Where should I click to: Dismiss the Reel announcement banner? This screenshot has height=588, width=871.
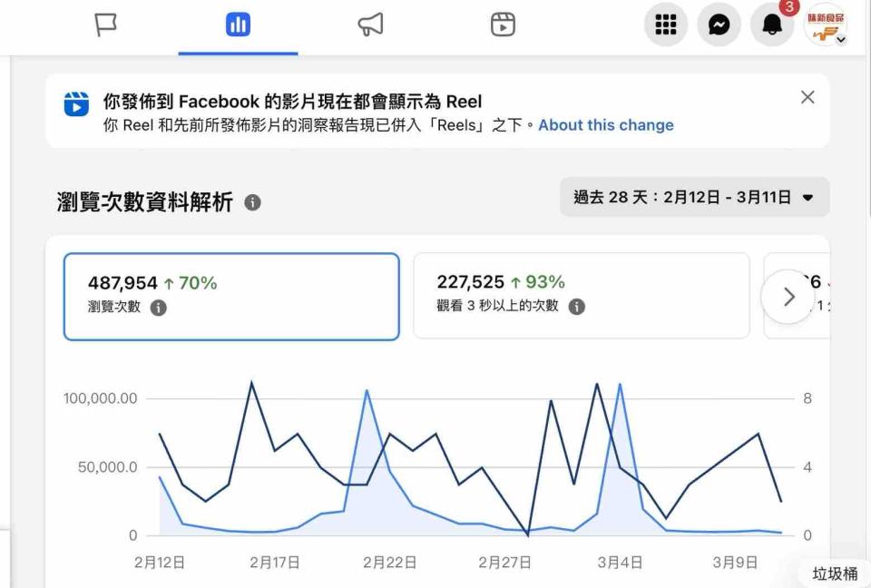click(807, 98)
